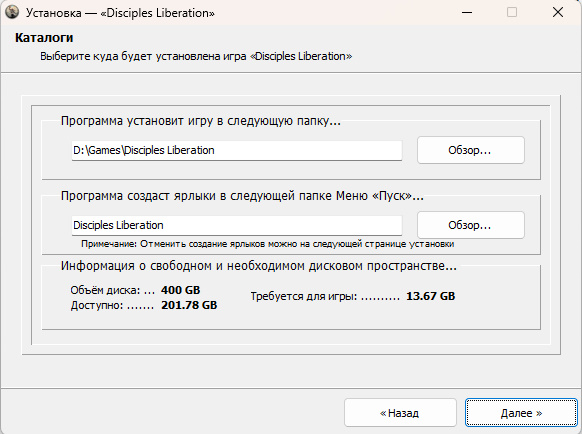Click the window title Установка — «Disciples Liberation»

(120, 13)
